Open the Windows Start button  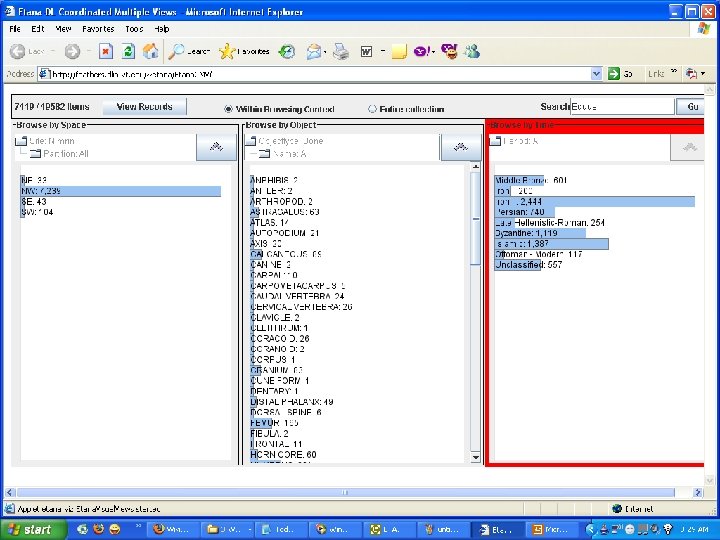coord(32,529)
